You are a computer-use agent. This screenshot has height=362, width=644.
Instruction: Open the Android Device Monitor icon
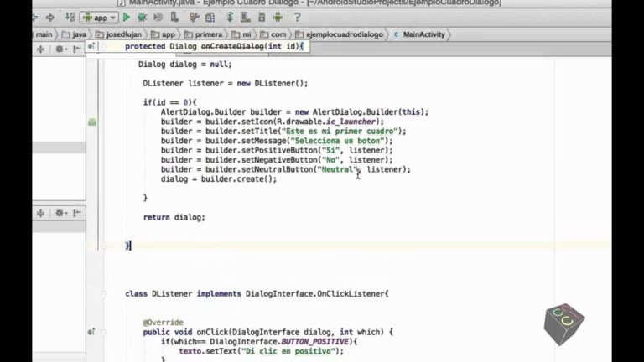(278, 18)
